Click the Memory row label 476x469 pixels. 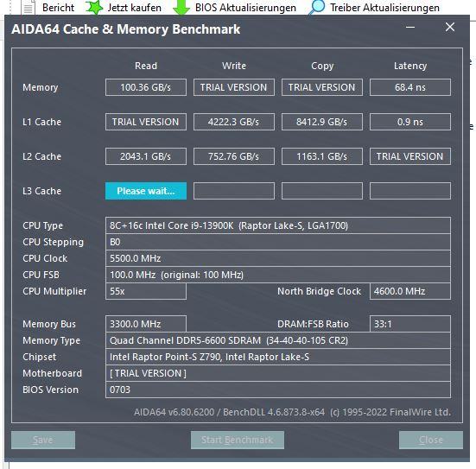[41, 87]
